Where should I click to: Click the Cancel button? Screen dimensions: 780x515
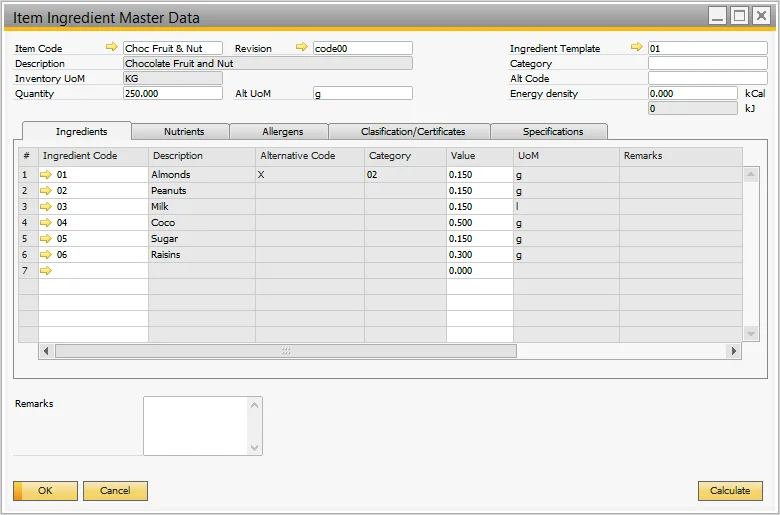pyautogui.click(x=115, y=491)
